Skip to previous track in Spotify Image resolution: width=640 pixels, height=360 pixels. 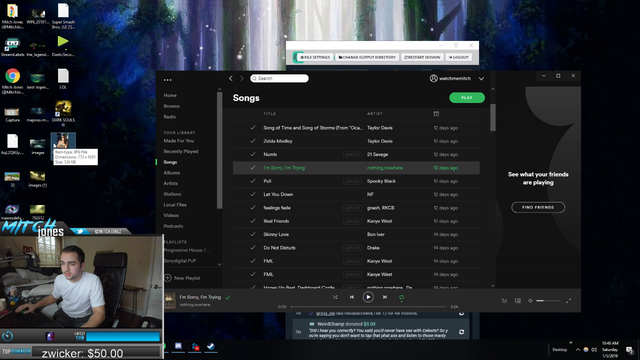[x=351, y=297]
